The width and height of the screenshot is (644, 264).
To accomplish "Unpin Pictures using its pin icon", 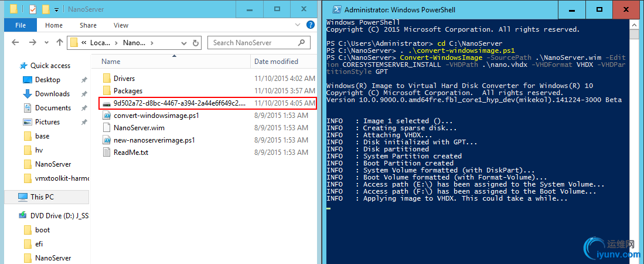I will coord(84,121).
